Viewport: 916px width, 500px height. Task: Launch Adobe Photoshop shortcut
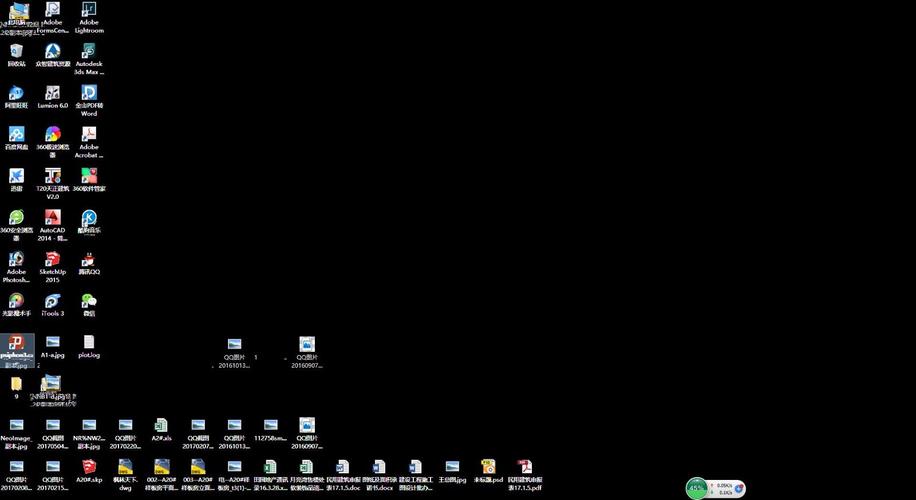pyautogui.click(x=16, y=267)
